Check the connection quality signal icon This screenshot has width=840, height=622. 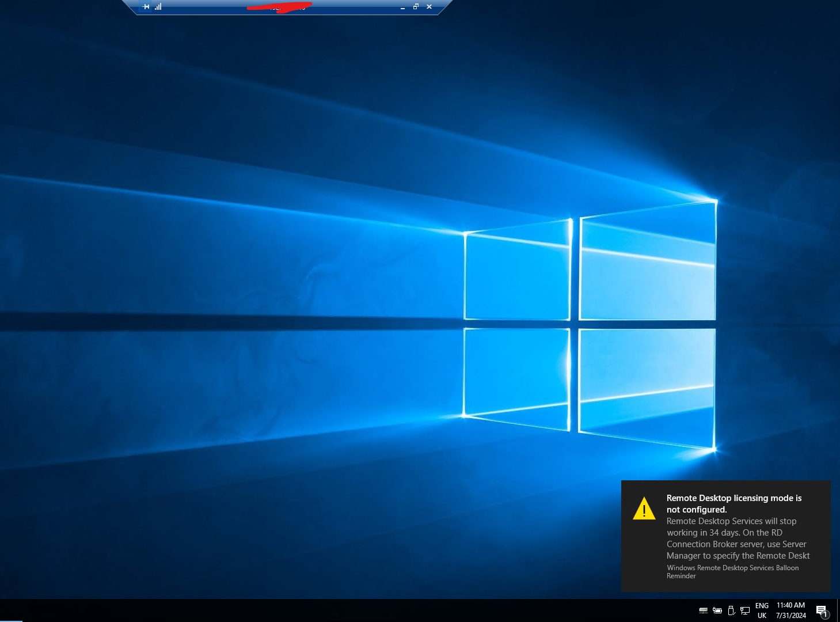(158, 7)
